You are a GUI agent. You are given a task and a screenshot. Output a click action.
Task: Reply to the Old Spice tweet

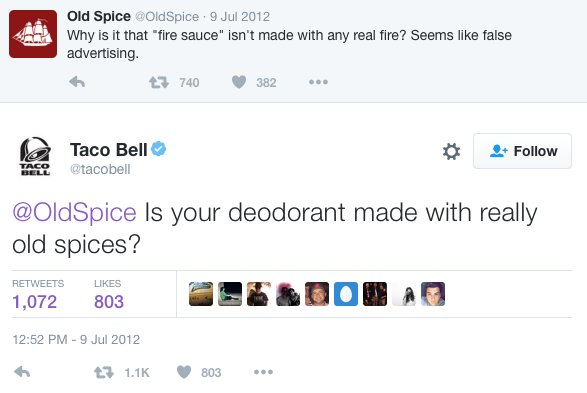click(x=77, y=82)
